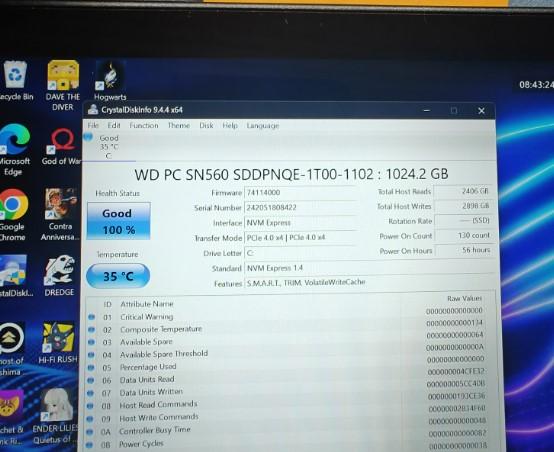Open Microsoft Edge desktop icon
Screen dimensions: 554x452
14,150
